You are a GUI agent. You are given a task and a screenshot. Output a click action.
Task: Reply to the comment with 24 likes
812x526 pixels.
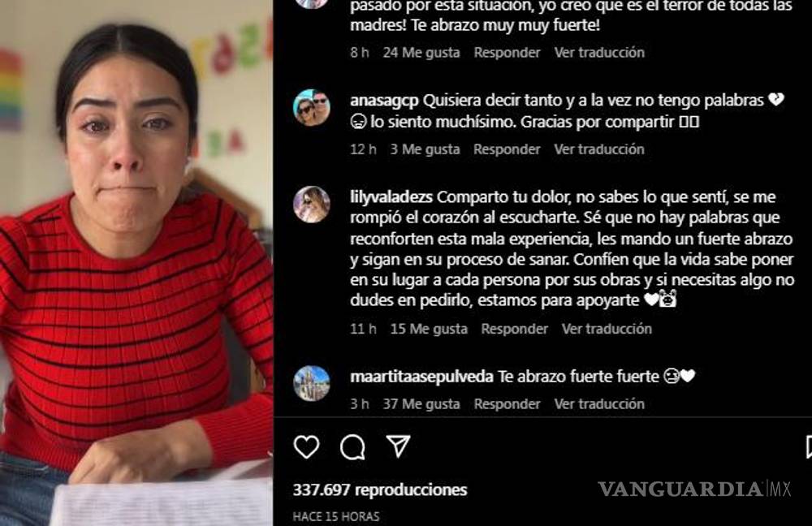(x=507, y=52)
